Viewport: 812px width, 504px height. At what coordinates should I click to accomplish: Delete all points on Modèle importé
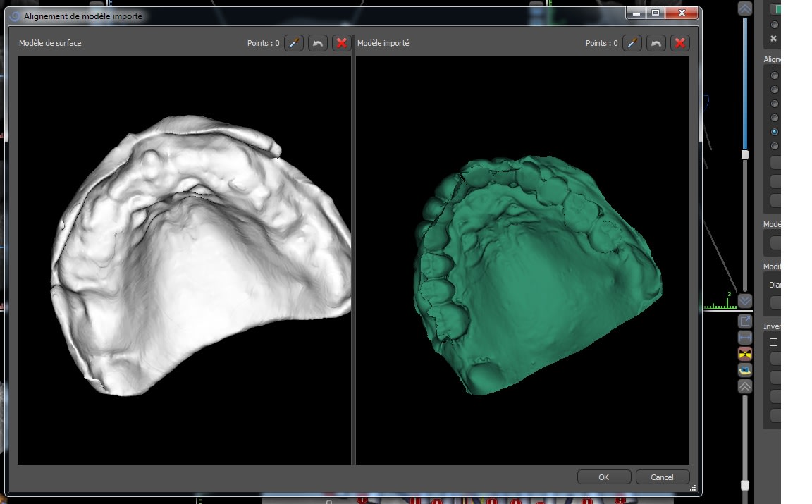[x=680, y=43]
